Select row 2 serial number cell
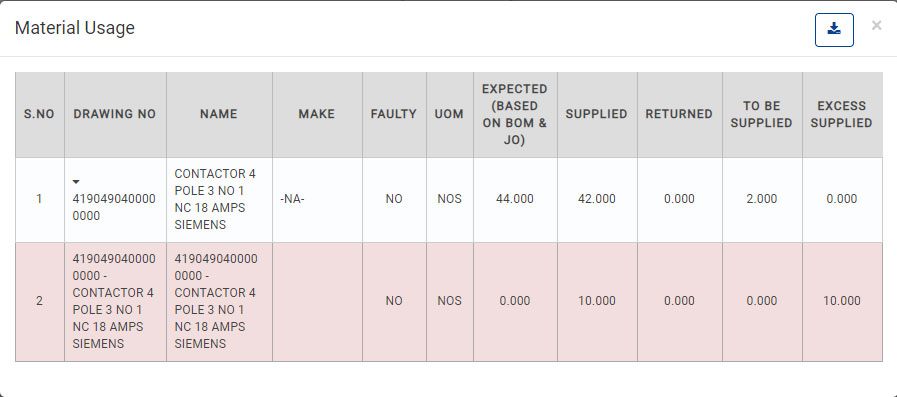 pos(39,301)
